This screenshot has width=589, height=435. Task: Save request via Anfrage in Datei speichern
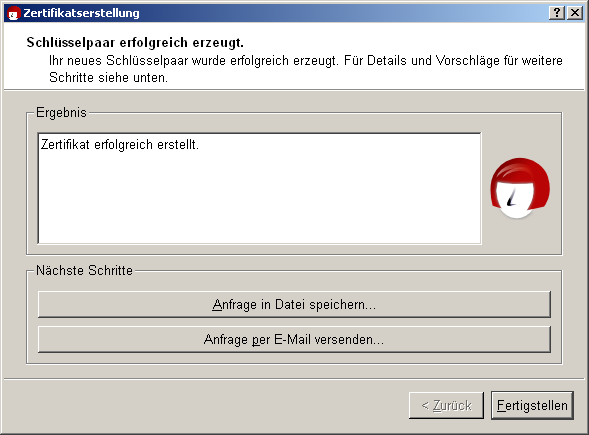point(294,304)
